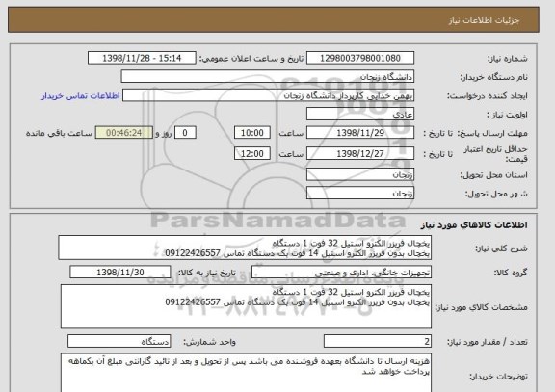Viewport: 555px width, 392px height.
Task: Click the request creator name field
Action: click(x=268, y=95)
